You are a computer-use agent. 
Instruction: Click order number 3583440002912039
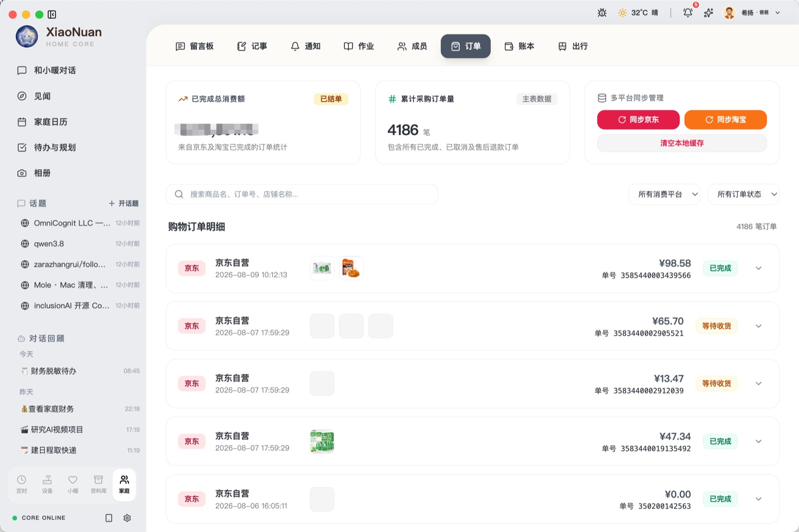(648, 391)
